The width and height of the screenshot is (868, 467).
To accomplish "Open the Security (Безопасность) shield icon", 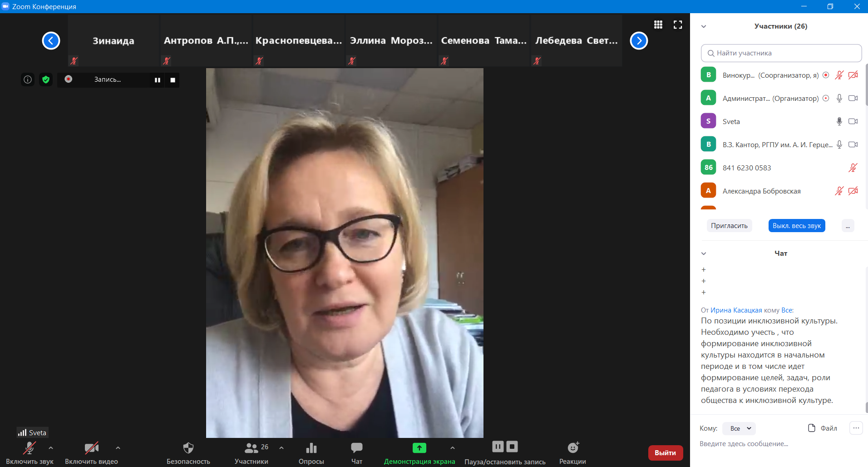I will coord(188,448).
